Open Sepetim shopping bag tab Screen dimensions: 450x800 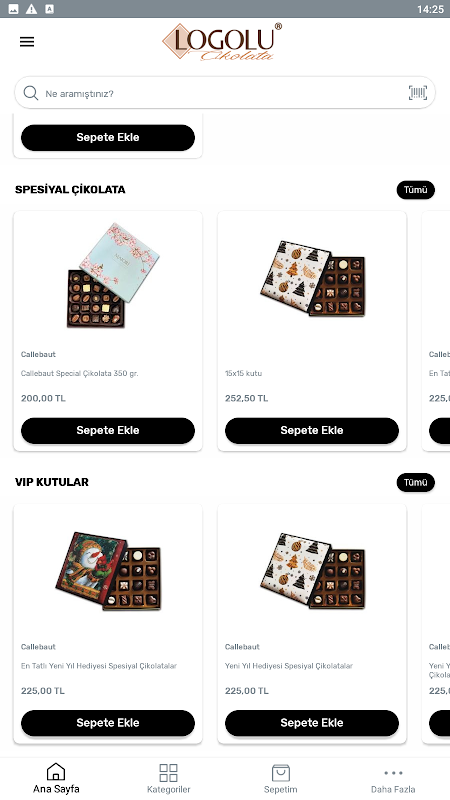(281, 779)
